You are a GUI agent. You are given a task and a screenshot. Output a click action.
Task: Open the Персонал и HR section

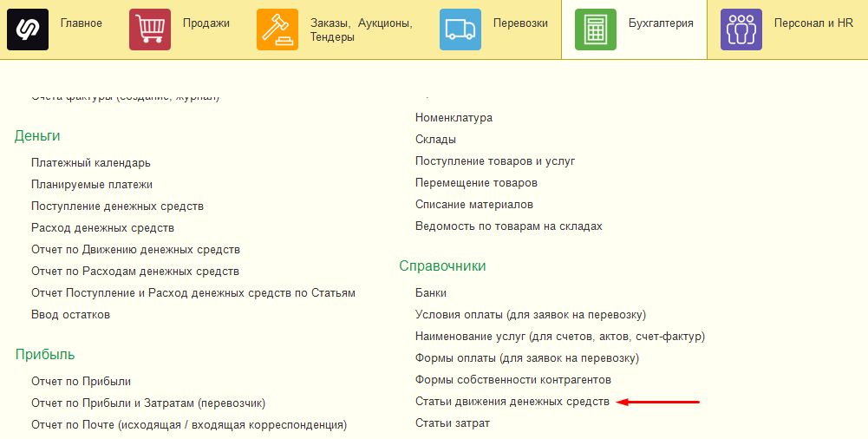point(813,23)
